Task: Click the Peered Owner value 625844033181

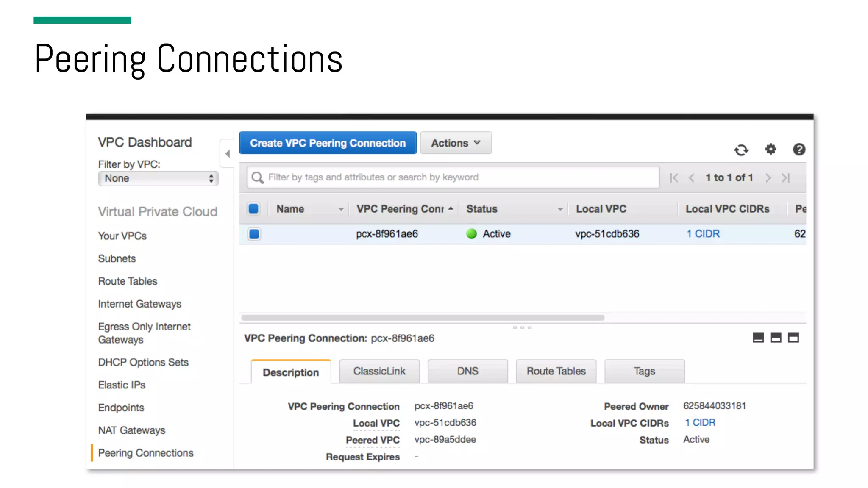Action: tap(715, 406)
